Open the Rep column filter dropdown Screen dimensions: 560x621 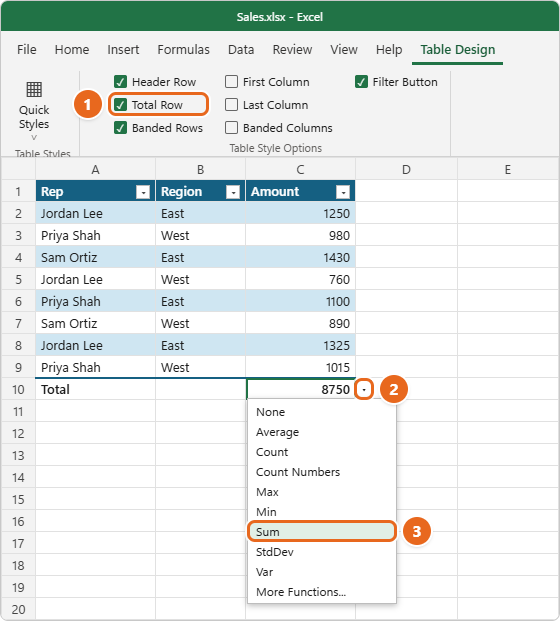[143, 192]
